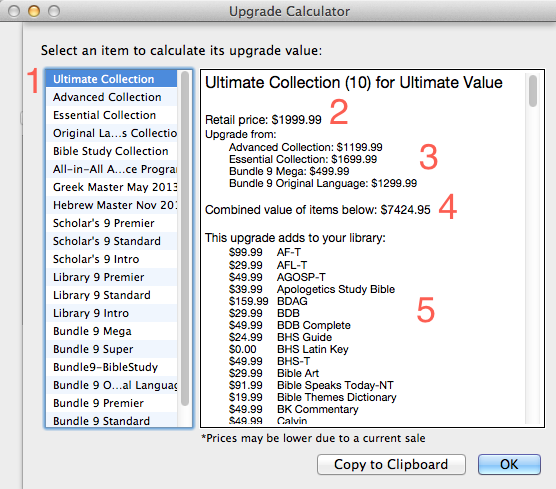Pick Bundle 9 Super

(x=112, y=349)
